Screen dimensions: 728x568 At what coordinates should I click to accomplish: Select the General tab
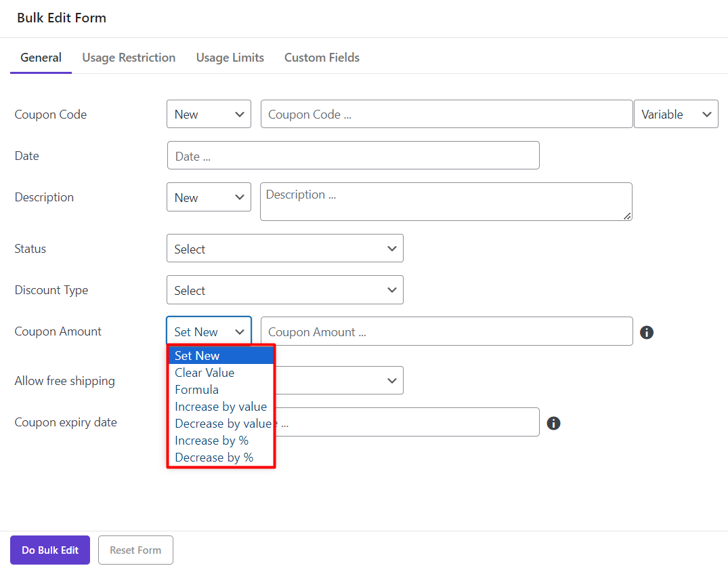41,58
